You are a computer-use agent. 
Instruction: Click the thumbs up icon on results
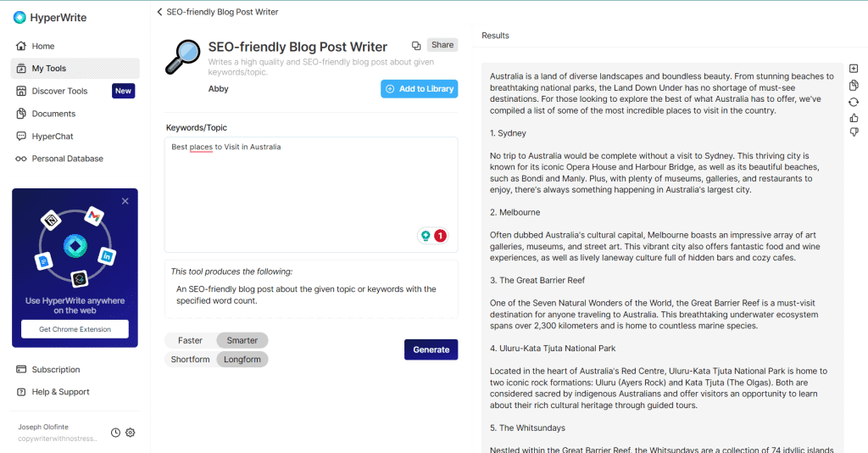(x=854, y=118)
